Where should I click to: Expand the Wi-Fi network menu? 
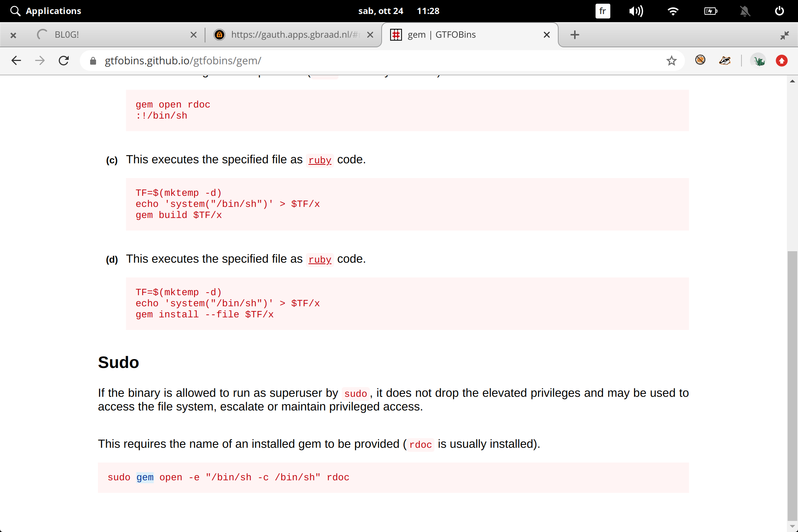coord(673,11)
